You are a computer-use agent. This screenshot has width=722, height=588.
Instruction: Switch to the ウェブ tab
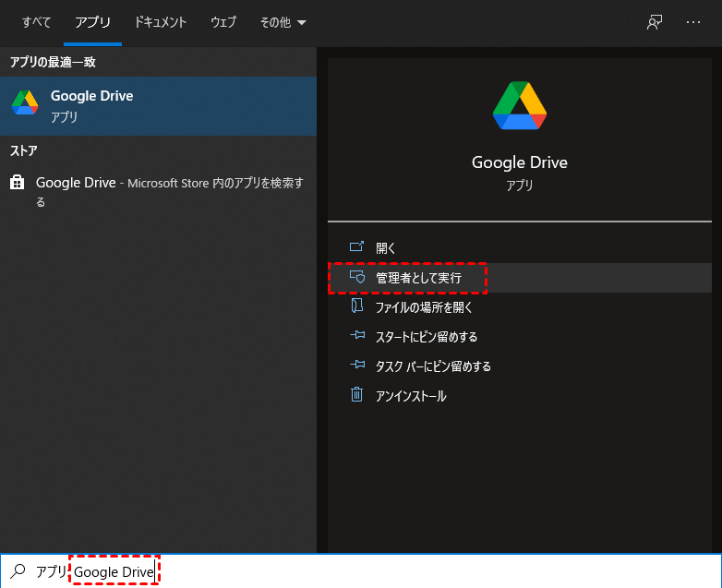223,22
